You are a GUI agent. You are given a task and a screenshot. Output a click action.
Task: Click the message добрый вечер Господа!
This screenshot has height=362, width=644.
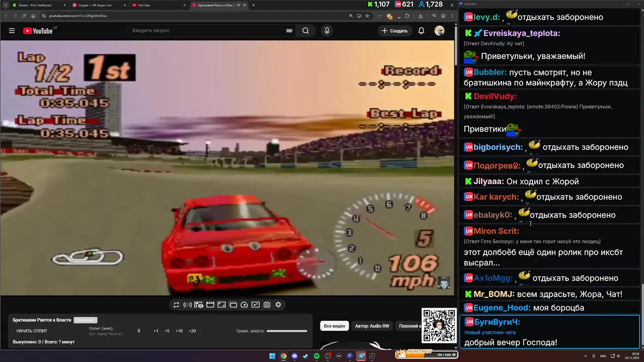(510, 342)
